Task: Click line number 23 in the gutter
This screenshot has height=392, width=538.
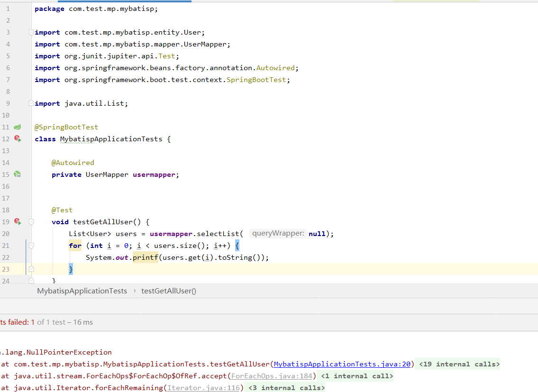Action: (x=6, y=269)
